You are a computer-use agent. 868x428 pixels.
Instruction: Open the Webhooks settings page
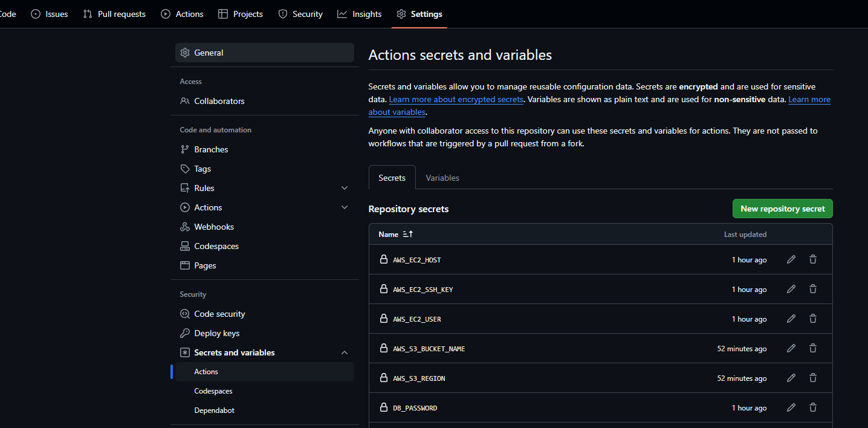(x=214, y=227)
